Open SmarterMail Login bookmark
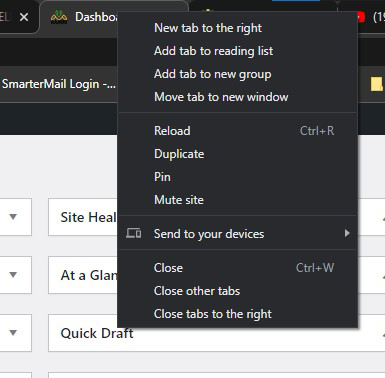Viewport: 385px width, 378px height. pos(59,84)
